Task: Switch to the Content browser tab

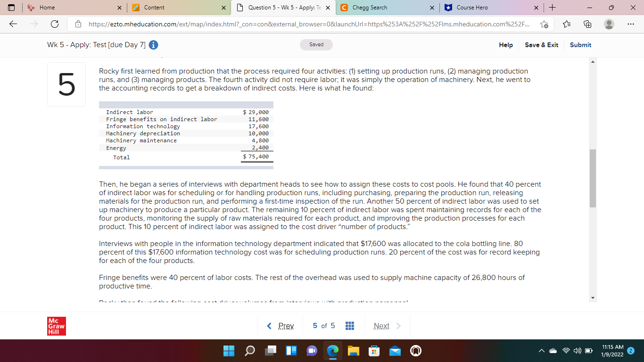Action: 179,8
